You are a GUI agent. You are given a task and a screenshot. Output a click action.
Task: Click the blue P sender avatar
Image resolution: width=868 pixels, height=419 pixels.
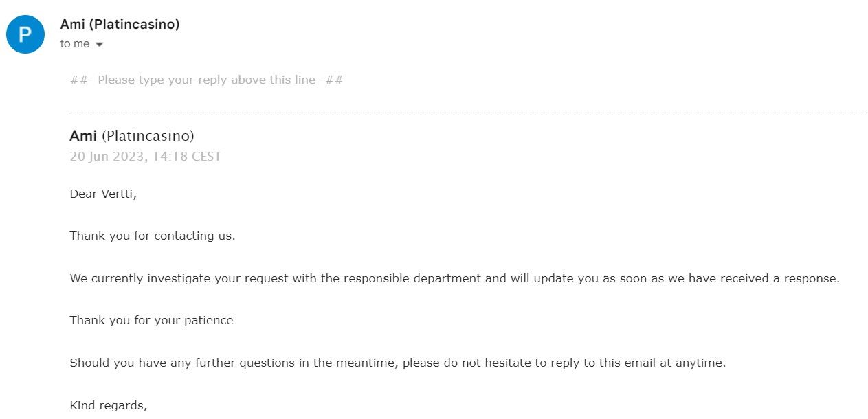point(25,34)
